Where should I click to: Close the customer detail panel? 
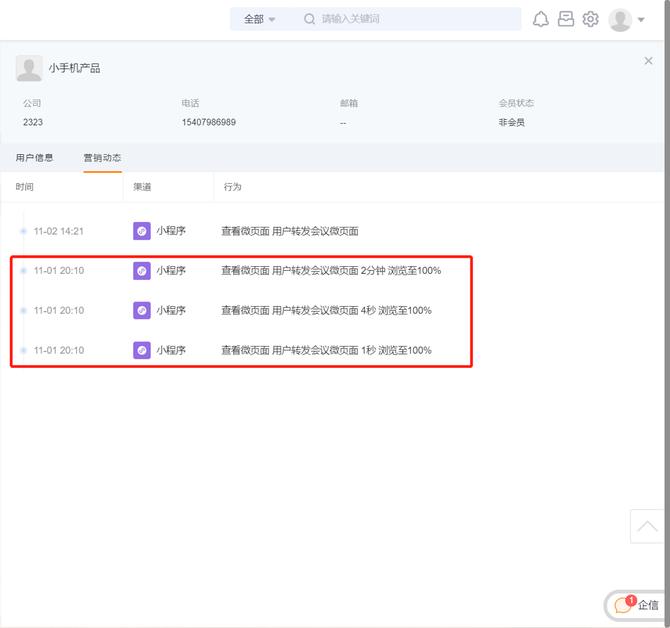point(648,61)
